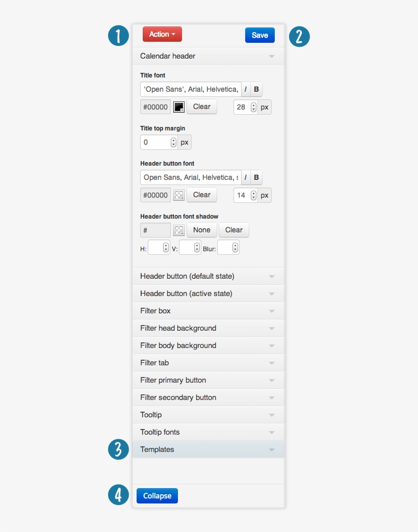Clear the Title font color

pos(201,107)
